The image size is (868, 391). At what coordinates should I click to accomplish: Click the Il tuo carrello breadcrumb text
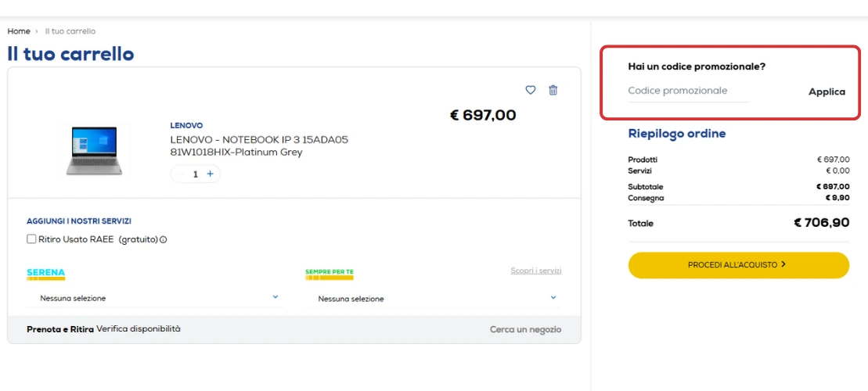tap(70, 31)
